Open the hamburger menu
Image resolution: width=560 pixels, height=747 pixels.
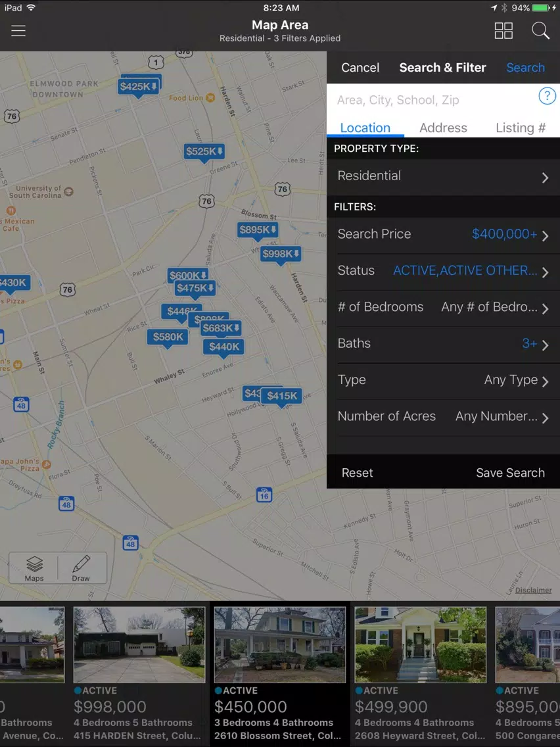pos(18,31)
